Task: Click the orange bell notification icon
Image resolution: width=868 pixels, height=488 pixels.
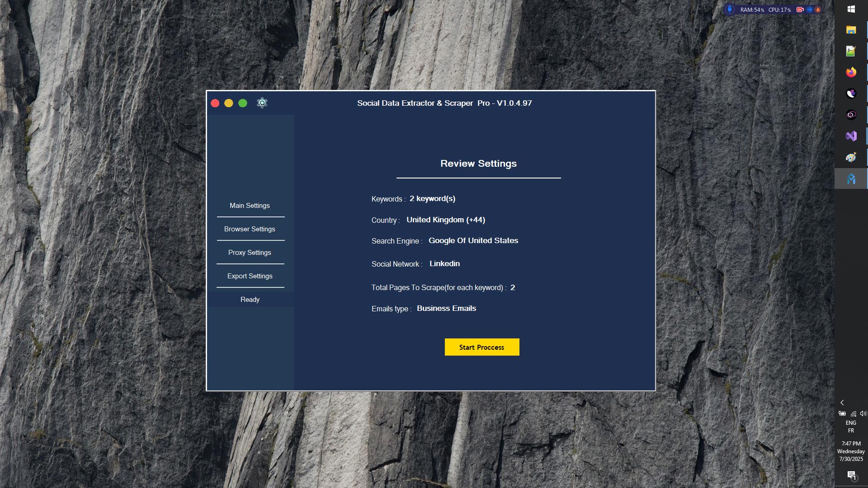Action: (818, 9)
